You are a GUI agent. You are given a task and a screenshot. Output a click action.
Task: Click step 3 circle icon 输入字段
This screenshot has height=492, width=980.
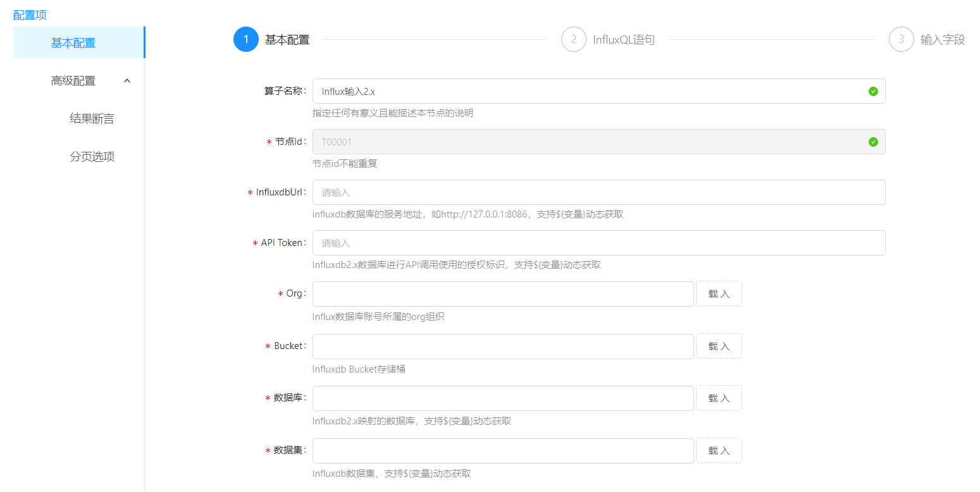tap(901, 39)
